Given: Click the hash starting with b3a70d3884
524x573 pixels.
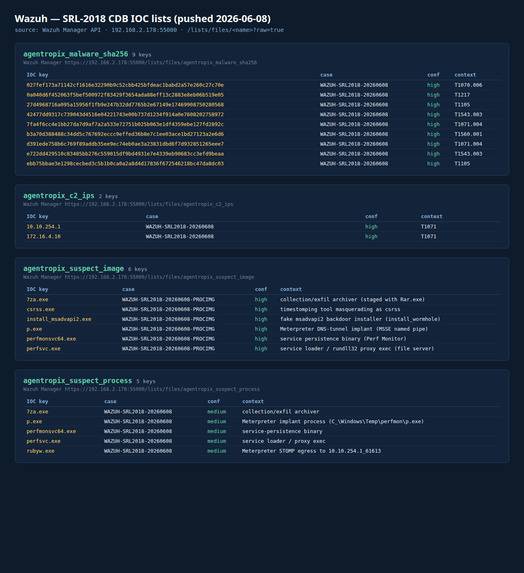Looking at the screenshot, I should pyautogui.click(x=125, y=134).
